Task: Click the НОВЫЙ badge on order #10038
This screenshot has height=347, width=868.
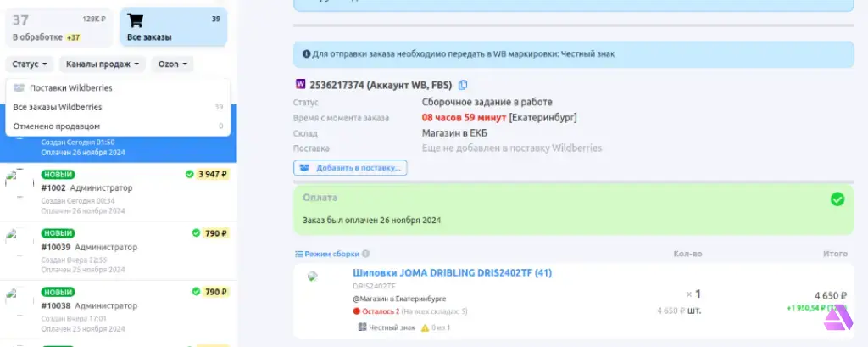Action: pos(58,292)
